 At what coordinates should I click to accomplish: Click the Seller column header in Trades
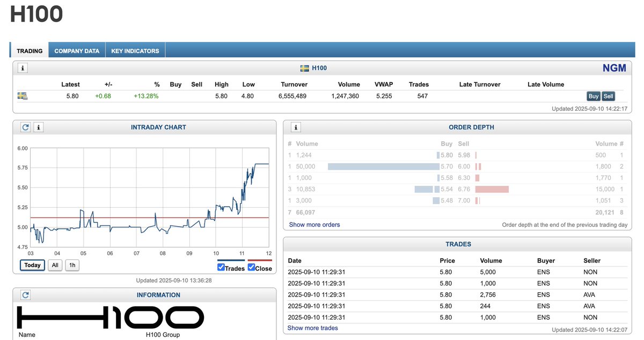[592, 261]
